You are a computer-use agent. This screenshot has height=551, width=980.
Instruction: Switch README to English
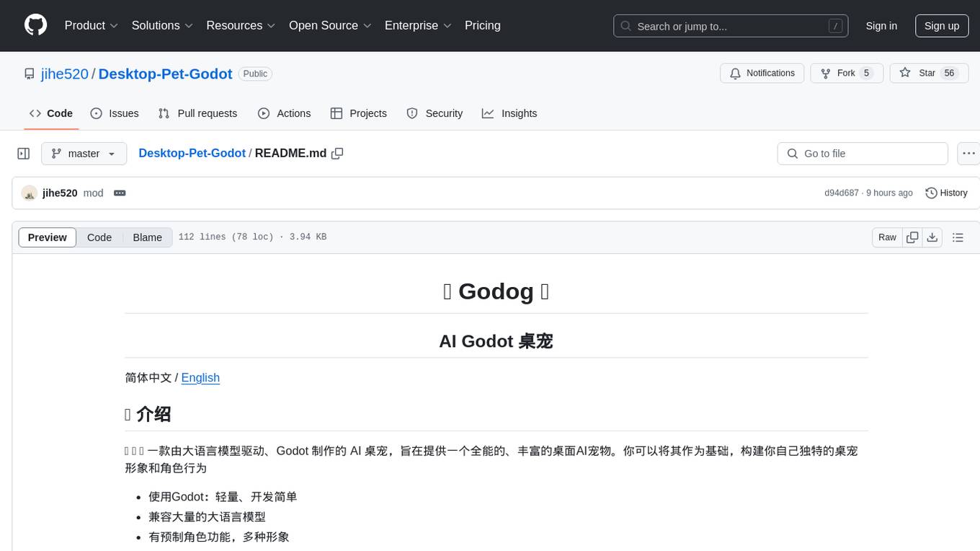pyautogui.click(x=200, y=378)
